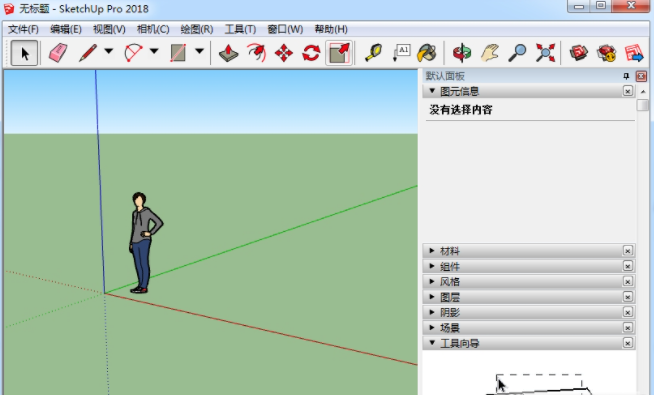Choose the Tape Measure tool
Screen dimensions: 654x395
(373, 53)
